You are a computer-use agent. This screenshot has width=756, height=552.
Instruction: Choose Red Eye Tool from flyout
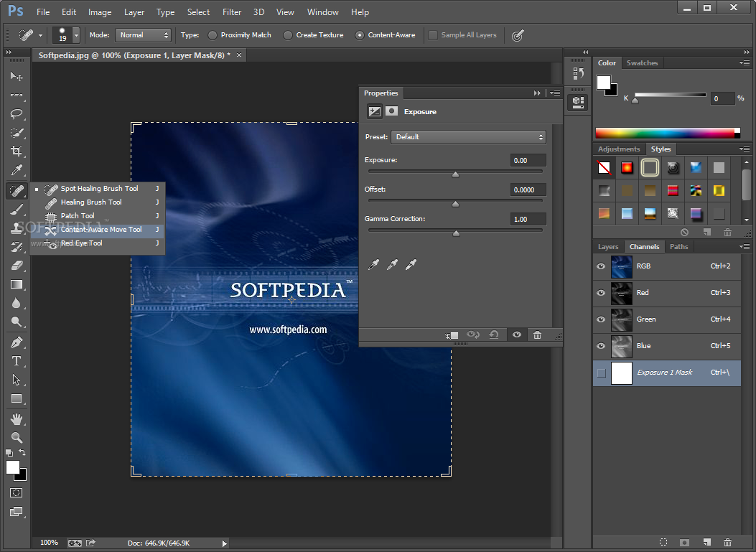tap(98, 243)
